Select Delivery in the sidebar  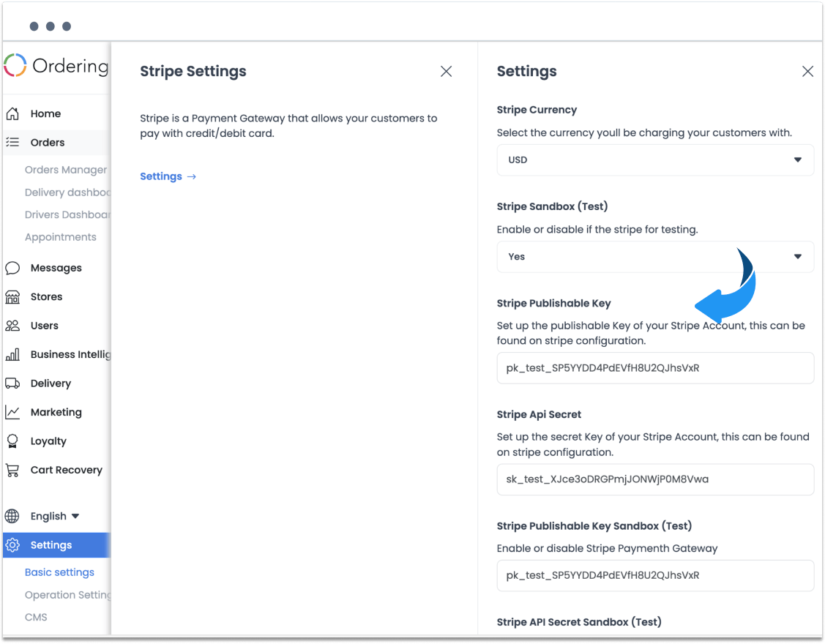(x=51, y=383)
